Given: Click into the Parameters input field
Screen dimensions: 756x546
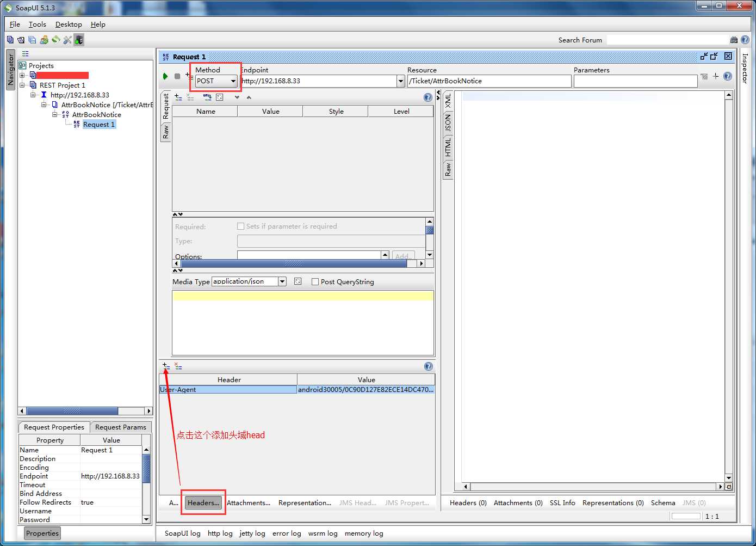Looking at the screenshot, I should (635, 81).
